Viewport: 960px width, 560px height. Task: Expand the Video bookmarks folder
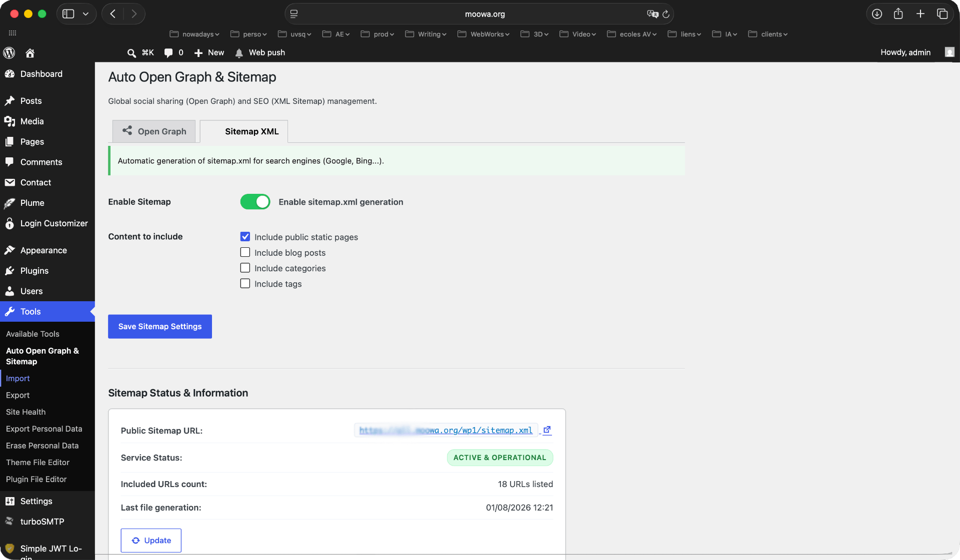(x=578, y=34)
